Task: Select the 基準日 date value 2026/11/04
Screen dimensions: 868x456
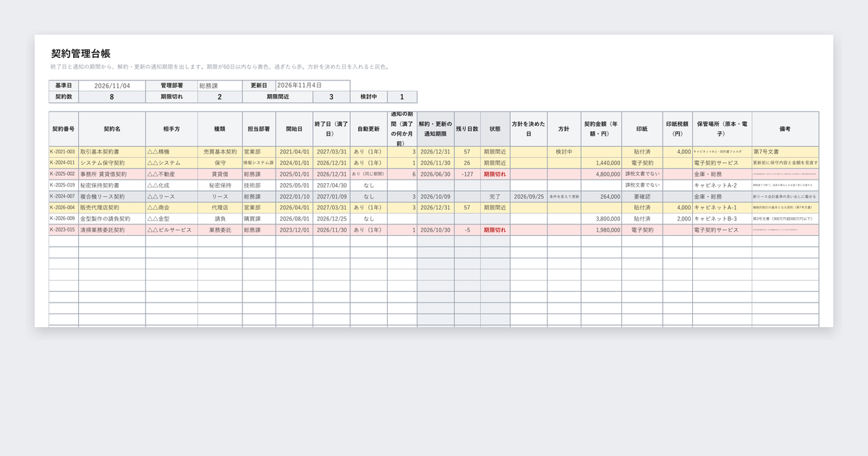Action: click(x=112, y=85)
